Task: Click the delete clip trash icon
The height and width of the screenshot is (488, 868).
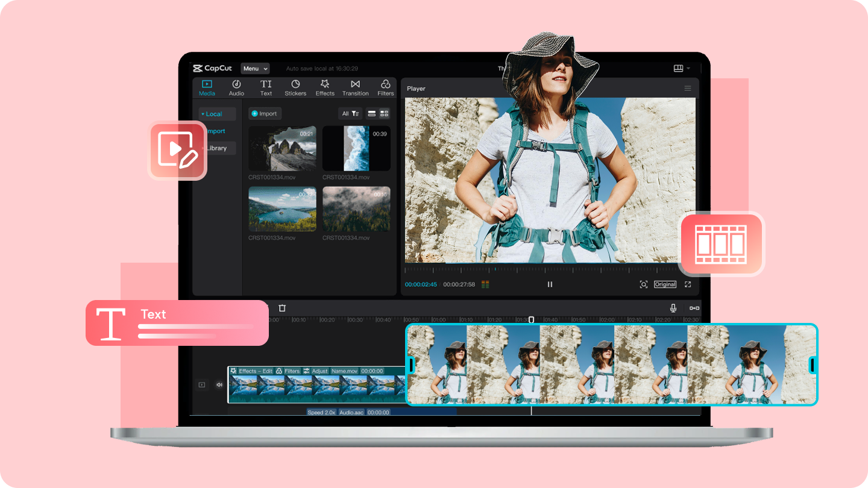Action: pyautogui.click(x=281, y=308)
